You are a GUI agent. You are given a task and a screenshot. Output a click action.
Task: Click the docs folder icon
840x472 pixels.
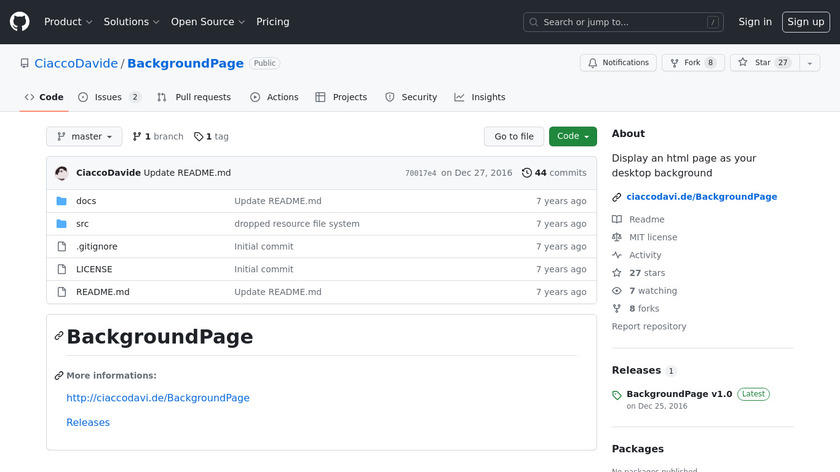click(x=61, y=201)
